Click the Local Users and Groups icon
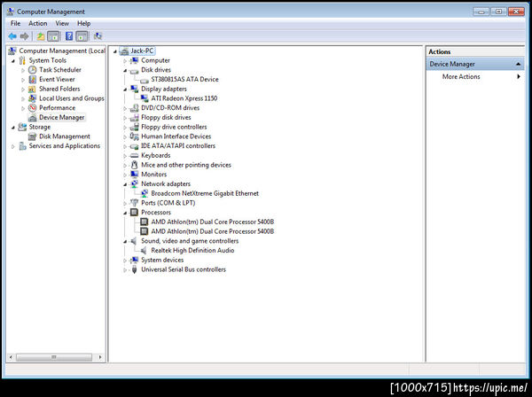 (x=32, y=98)
